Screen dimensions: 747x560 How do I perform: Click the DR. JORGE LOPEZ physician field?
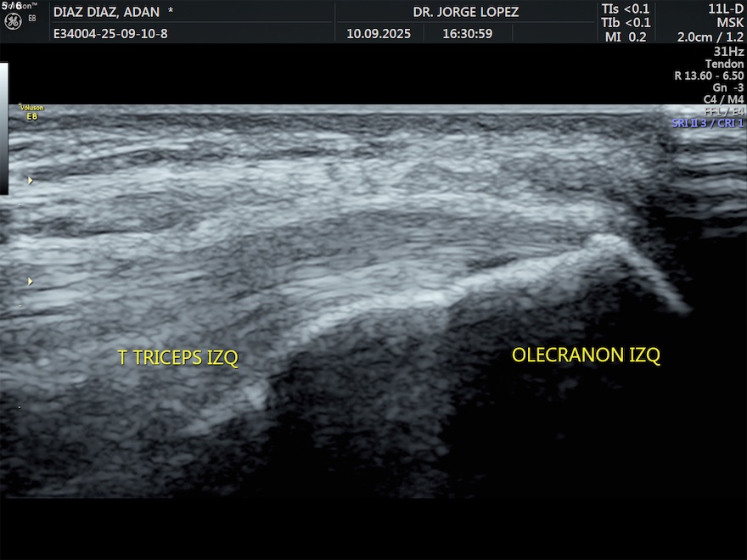[465, 12]
